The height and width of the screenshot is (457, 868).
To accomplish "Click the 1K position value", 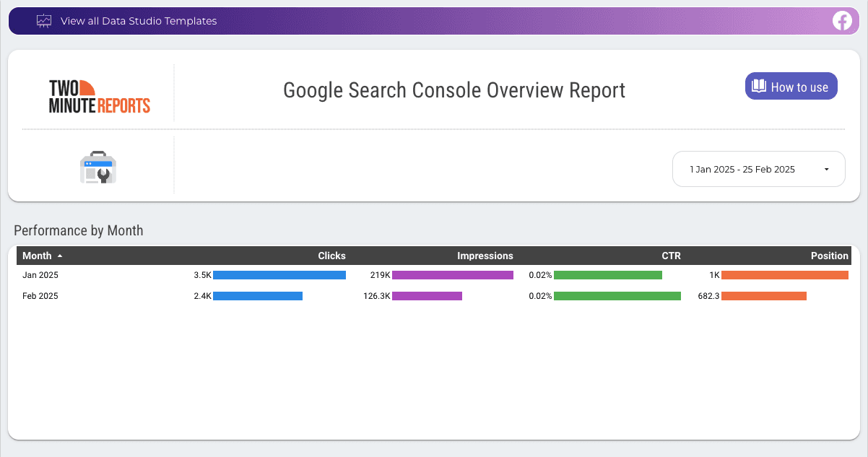I will 714,275.
